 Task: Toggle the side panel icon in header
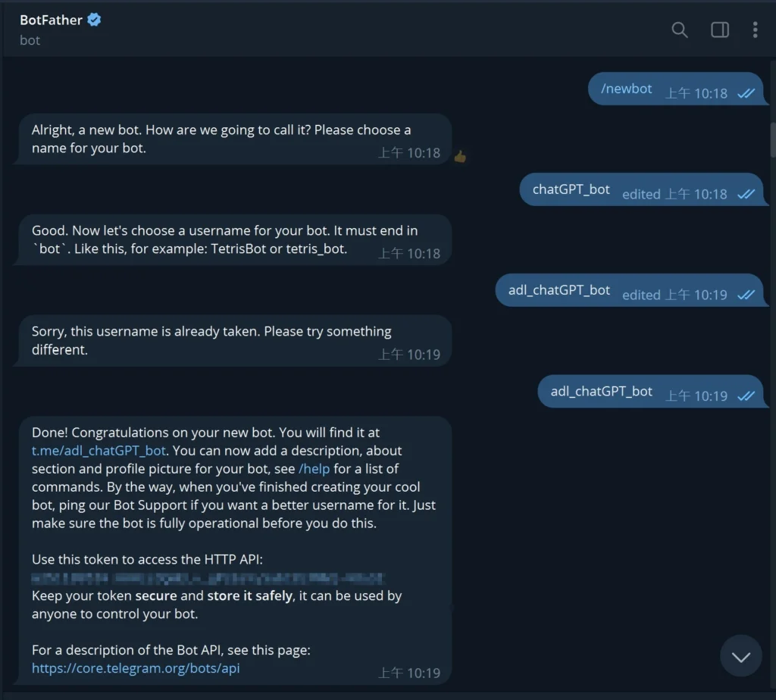720,30
